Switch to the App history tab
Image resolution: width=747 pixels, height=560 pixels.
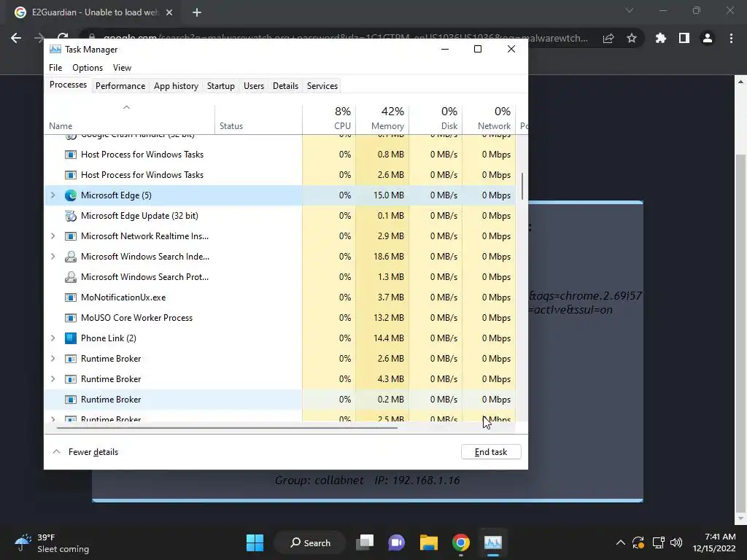coord(176,86)
